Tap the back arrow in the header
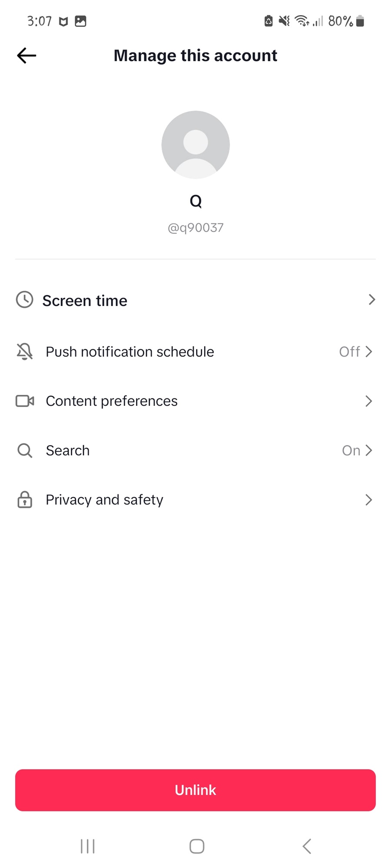Screen dimensions: 391x868 click(27, 56)
